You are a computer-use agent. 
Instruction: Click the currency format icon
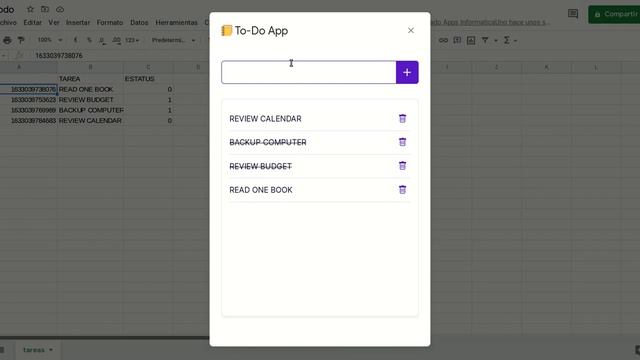pos(75,40)
